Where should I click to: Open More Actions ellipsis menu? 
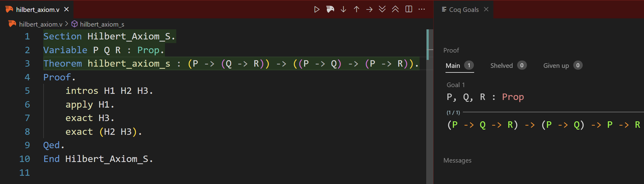point(422,9)
